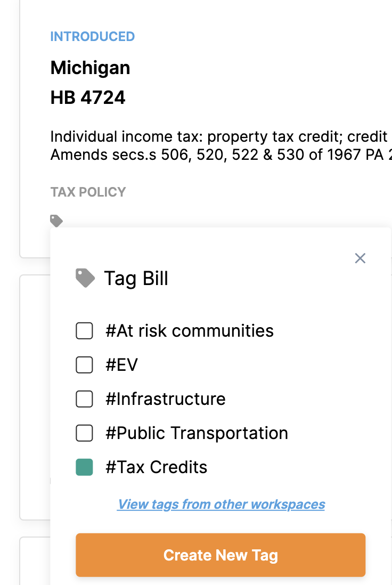Open bill number HB 4724
The width and height of the screenshot is (392, 585).
[x=88, y=97]
